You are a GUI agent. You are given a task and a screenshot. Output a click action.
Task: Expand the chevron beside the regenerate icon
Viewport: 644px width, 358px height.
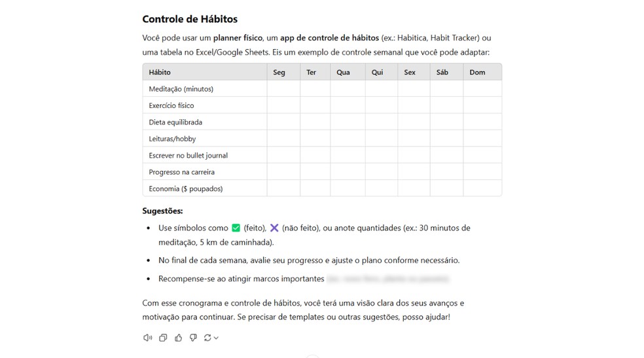(x=216, y=338)
